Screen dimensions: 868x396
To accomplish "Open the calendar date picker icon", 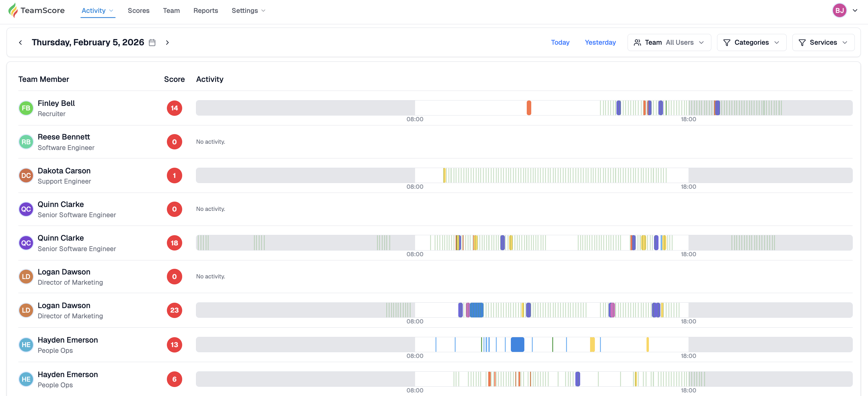I will click(x=152, y=42).
